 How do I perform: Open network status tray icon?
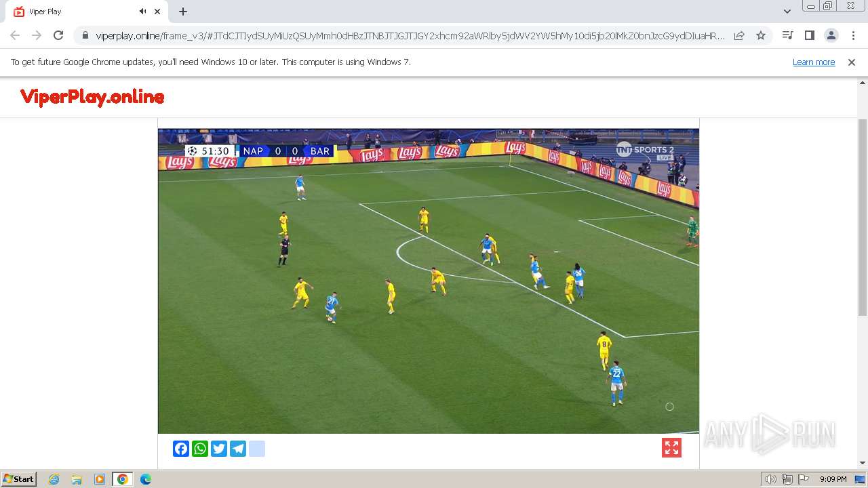tap(787, 479)
